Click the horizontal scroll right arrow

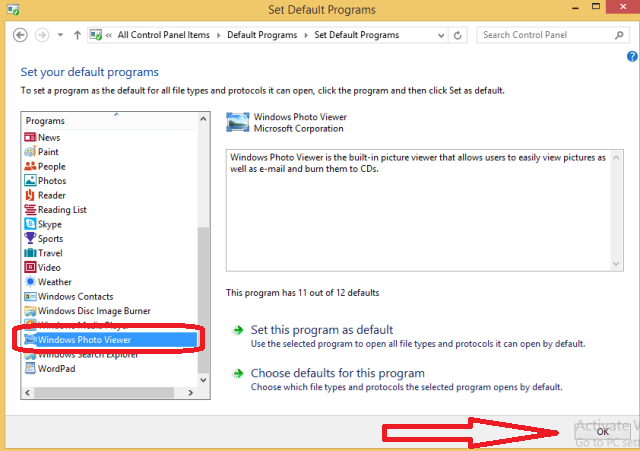pos(190,393)
